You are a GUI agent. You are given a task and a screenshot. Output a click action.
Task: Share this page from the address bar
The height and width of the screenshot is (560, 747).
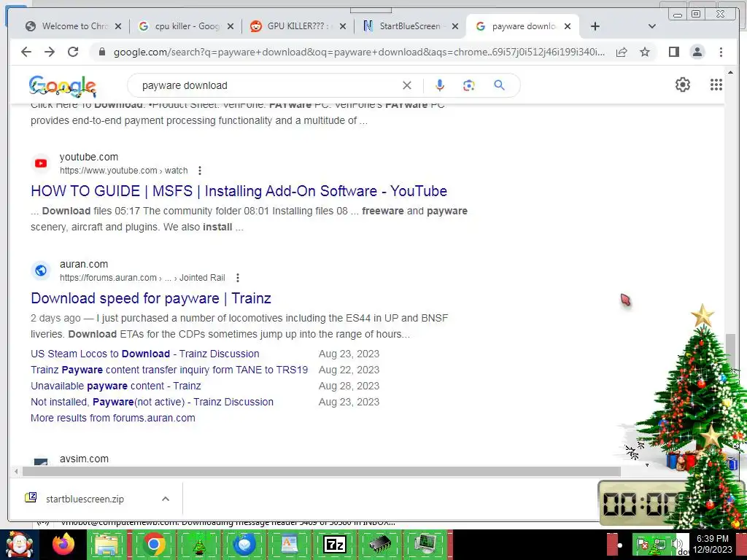622,52
